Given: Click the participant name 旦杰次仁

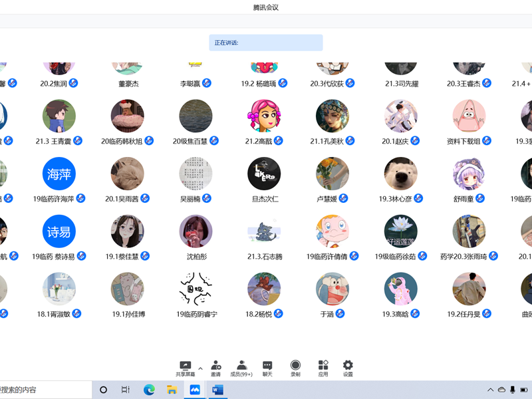Looking at the screenshot, I should tap(265, 199).
